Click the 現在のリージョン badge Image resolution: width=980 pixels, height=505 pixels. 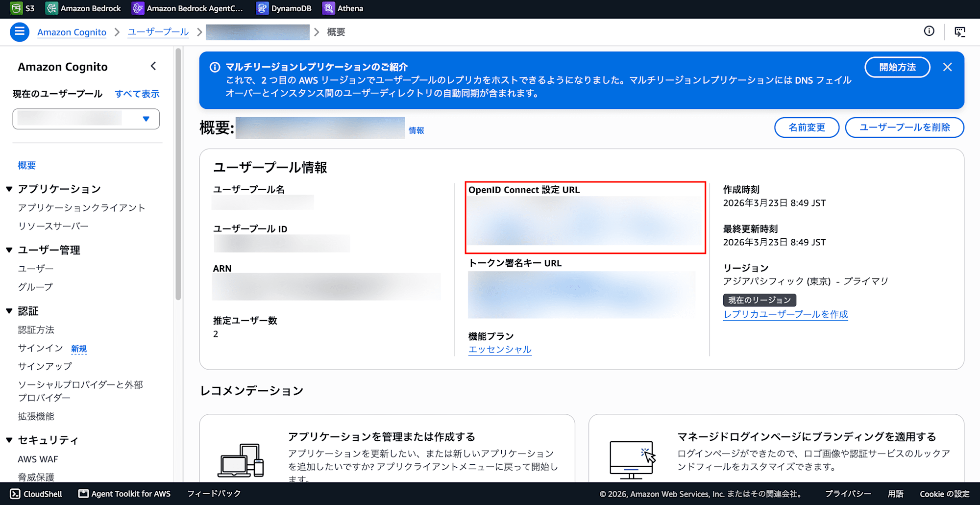[x=759, y=300]
